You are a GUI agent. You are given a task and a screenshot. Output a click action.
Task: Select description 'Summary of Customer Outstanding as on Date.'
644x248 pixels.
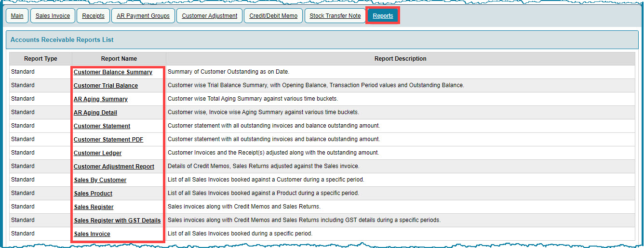pos(228,72)
